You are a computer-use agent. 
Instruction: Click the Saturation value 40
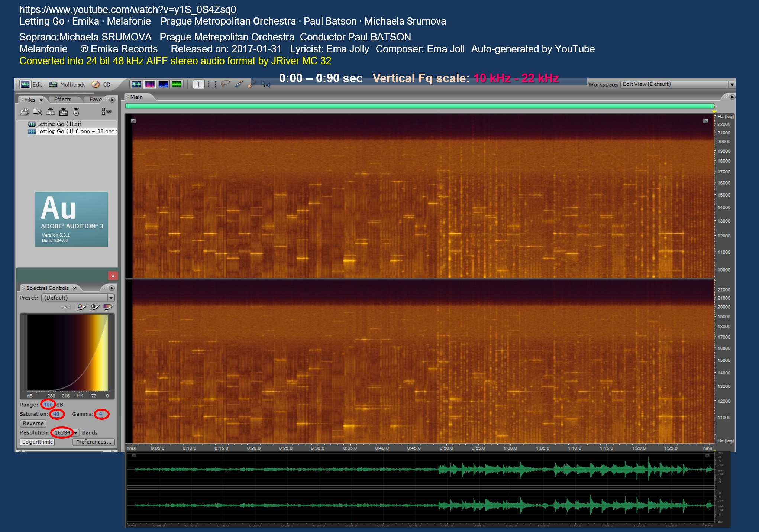pos(56,414)
